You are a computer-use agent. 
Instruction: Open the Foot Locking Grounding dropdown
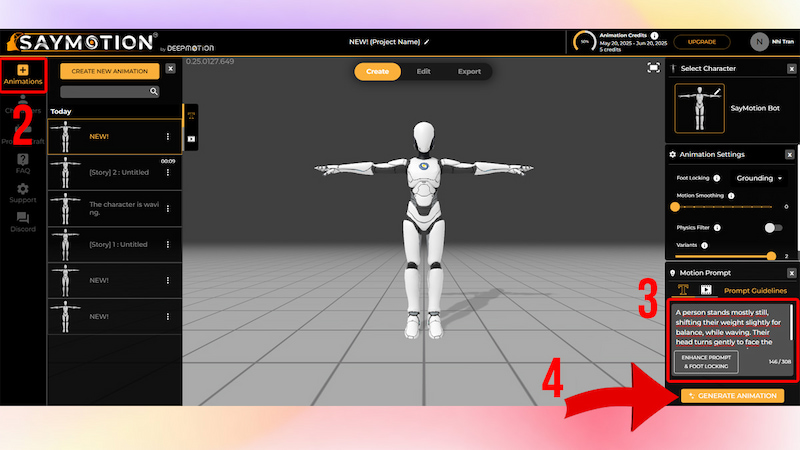pos(760,178)
